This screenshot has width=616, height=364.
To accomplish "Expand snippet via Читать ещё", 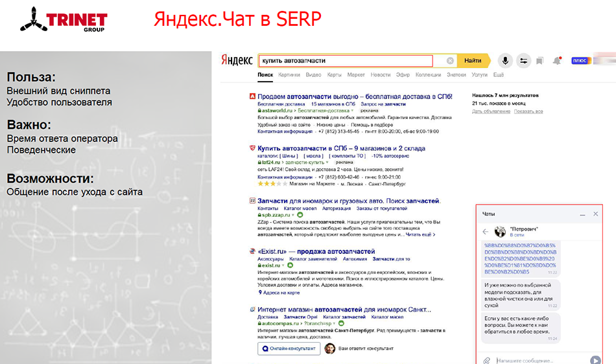I will pos(420,234).
